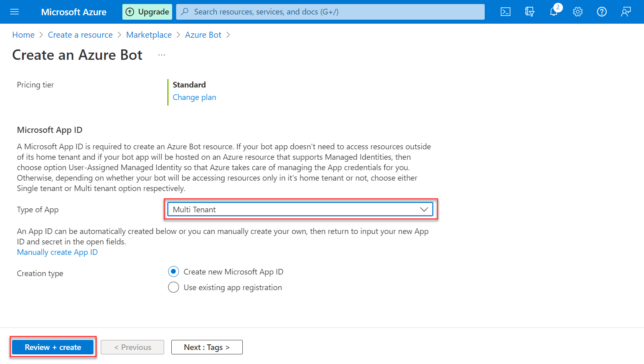
Task: Click the Microsoft App ID heading
Action: 50,130
